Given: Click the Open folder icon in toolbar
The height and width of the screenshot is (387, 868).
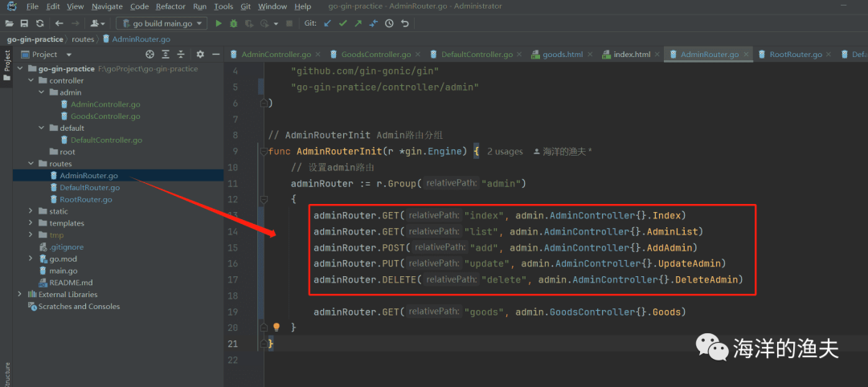Looking at the screenshot, I should pyautogui.click(x=10, y=23).
